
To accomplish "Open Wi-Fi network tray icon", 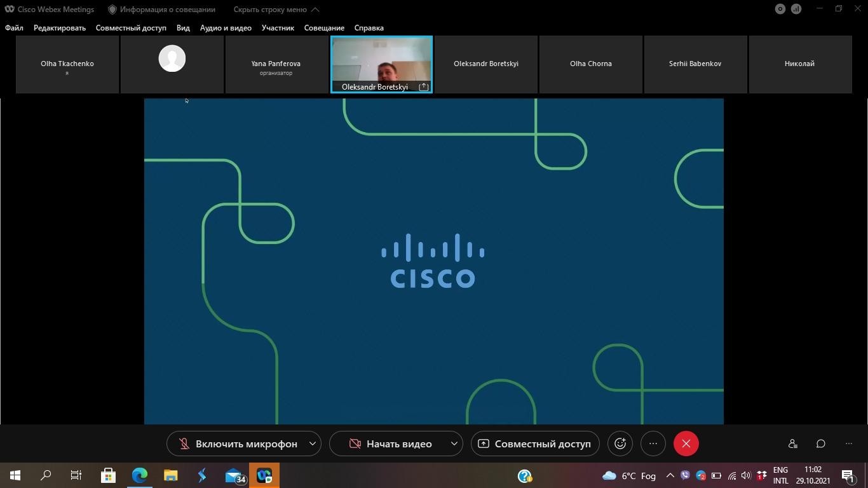I will coord(731,475).
